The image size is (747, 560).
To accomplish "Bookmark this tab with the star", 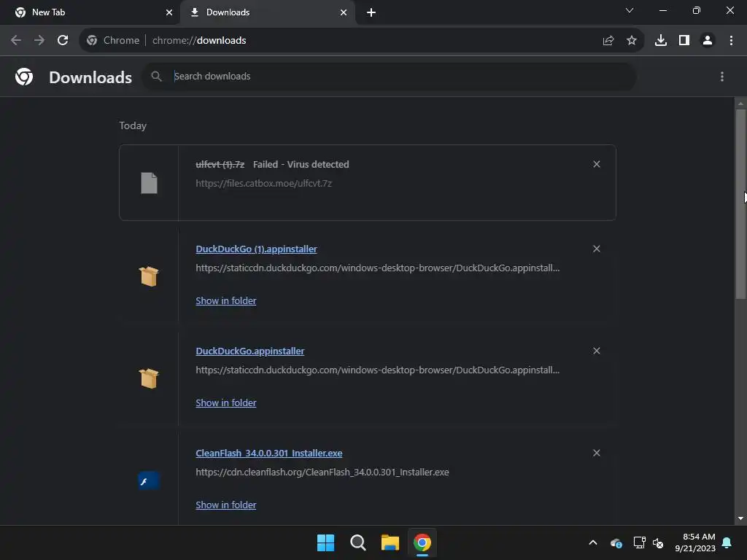I will (x=632, y=41).
